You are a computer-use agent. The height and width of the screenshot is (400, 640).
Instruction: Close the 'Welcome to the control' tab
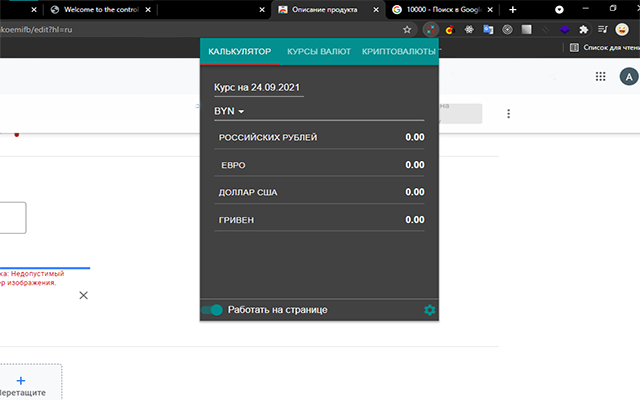pos(148,9)
